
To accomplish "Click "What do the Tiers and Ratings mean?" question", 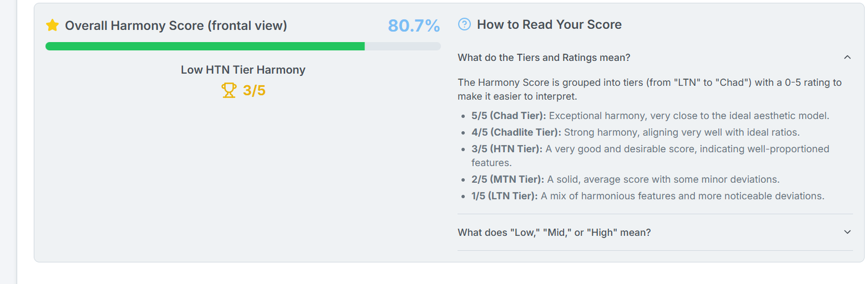I will pos(544,57).
